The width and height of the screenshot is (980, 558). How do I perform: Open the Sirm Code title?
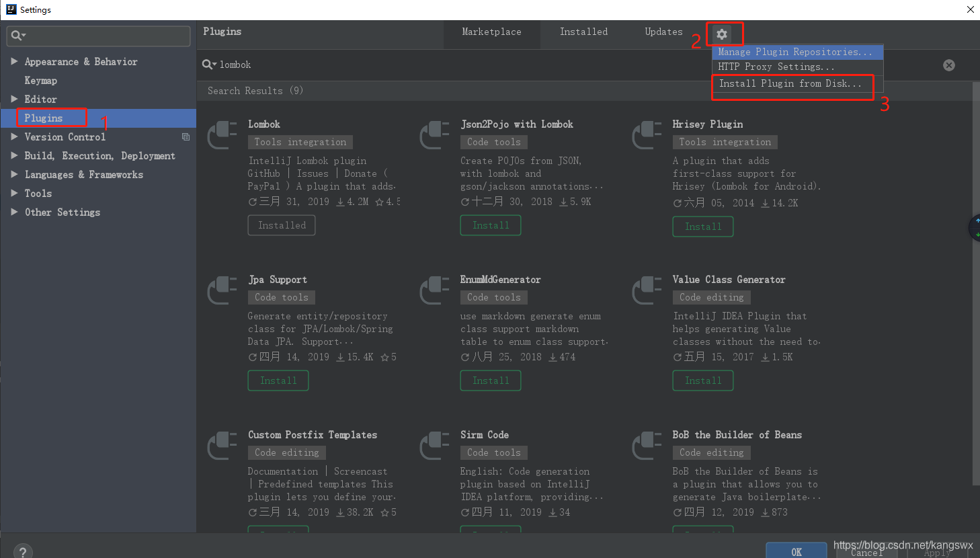[485, 435]
